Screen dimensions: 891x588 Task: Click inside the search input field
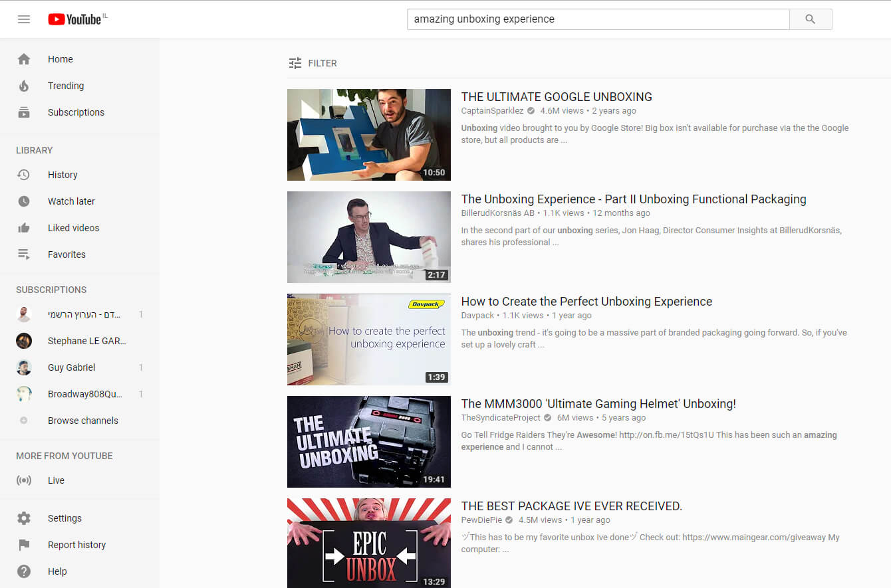coord(598,19)
